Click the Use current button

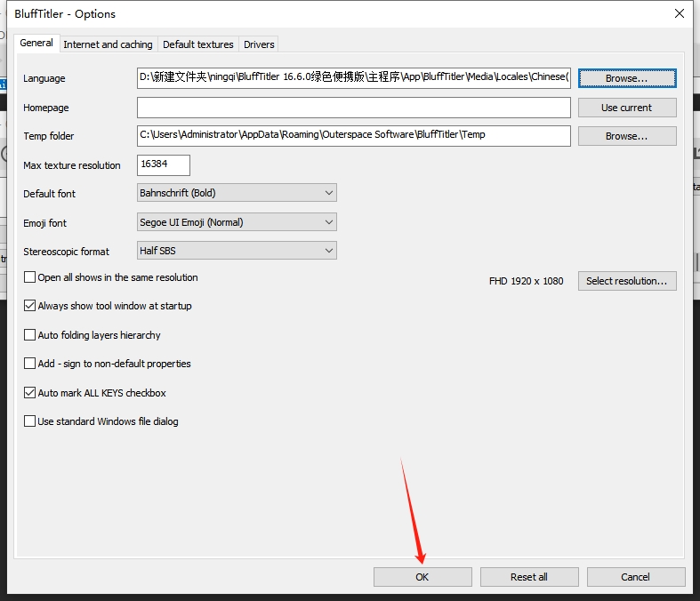627,108
